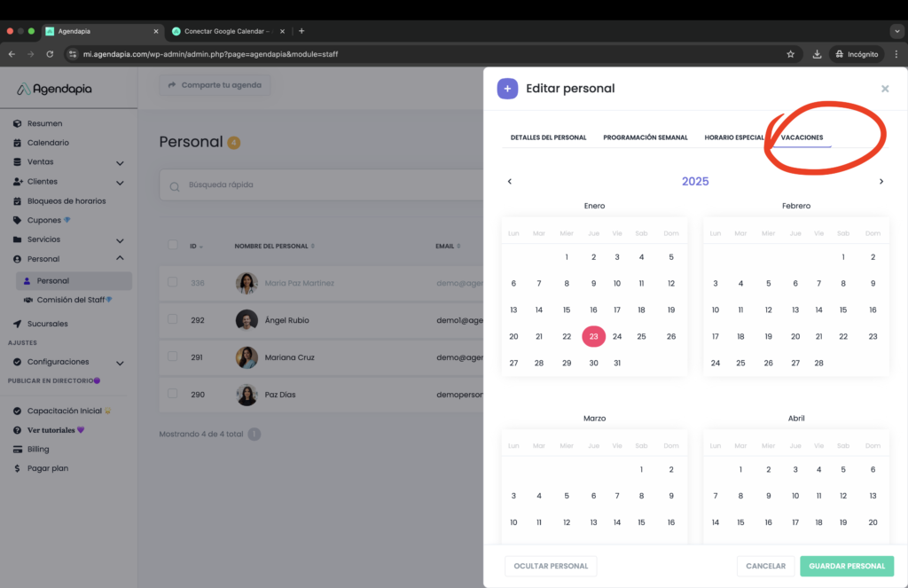The image size is (908, 588).
Task: Click the Billing icon in sidebar
Action: click(18, 450)
